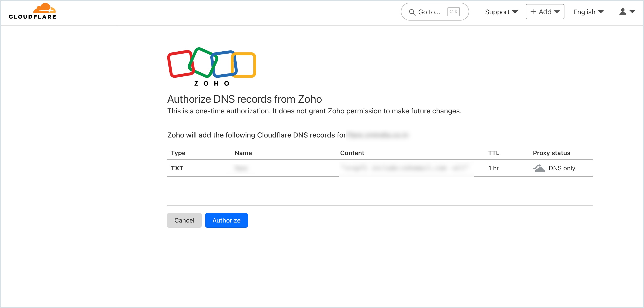Viewport: 644px width, 308px height.
Task: Focus the Go to search field
Action: 429,12
